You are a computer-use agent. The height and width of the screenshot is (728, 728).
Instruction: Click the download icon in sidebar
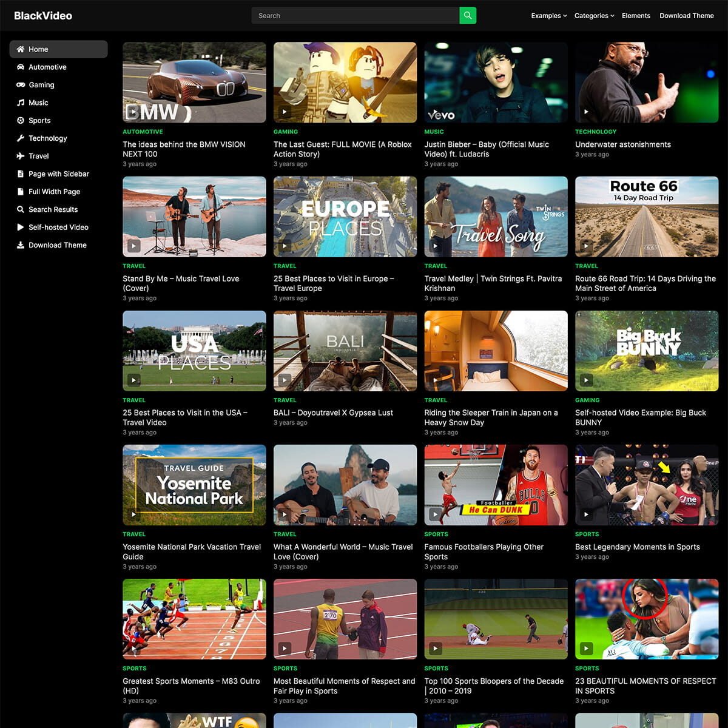21,245
